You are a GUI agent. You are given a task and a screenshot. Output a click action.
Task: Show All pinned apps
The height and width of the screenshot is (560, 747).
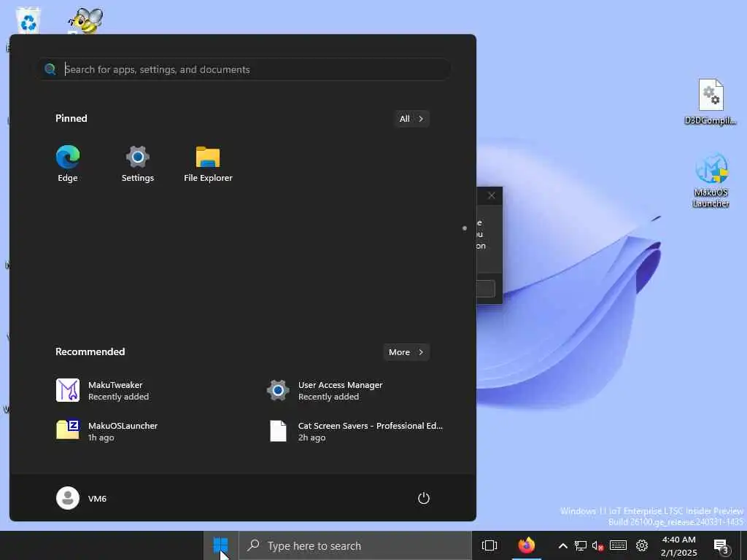(411, 119)
